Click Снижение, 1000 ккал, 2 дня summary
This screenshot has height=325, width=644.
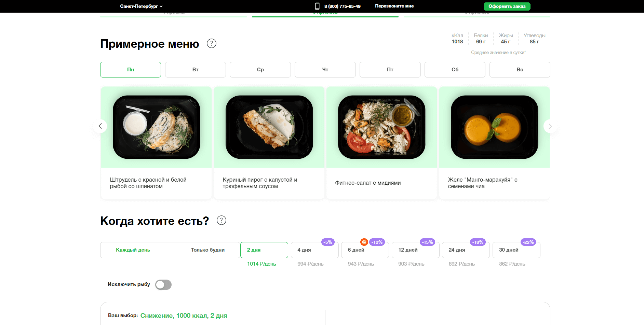pyautogui.click(x=184, y=315)
